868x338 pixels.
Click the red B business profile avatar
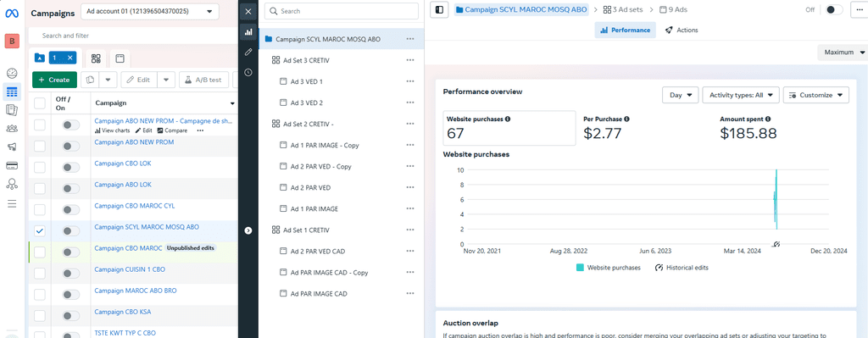pos(12,41)
